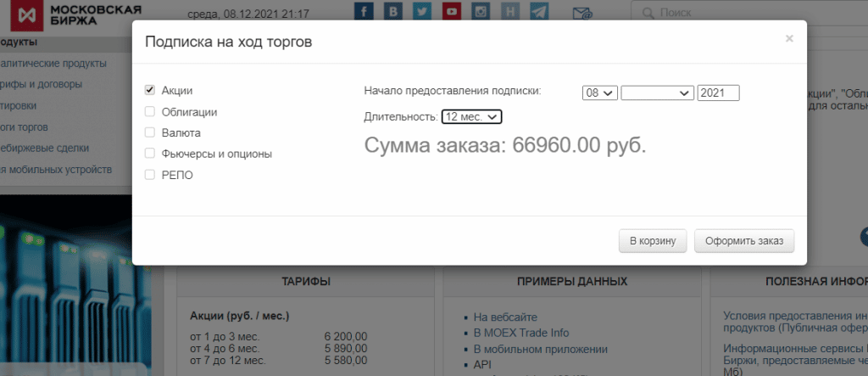
Task: Click the year field showing 2021
Action: coord(719,93)
